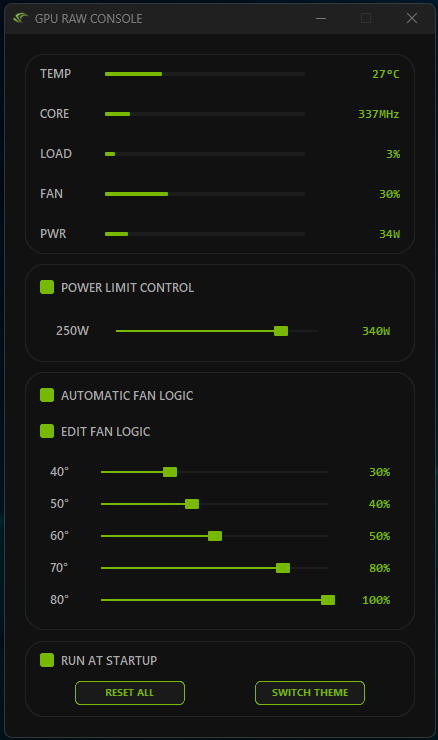This screenshot has width=438, height=740.
Task: Click the 50° fan curve slider handle
Action: 192,504
